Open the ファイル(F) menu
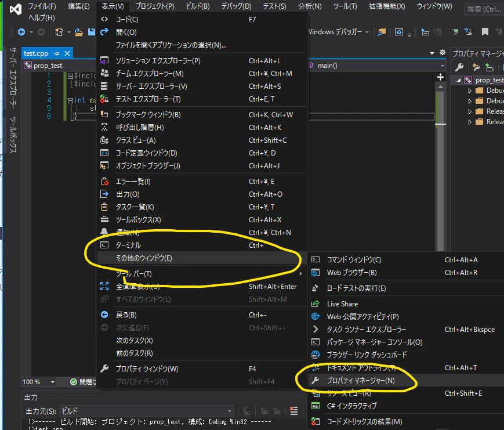The image size is (504, 430). (x=42, y=6)
